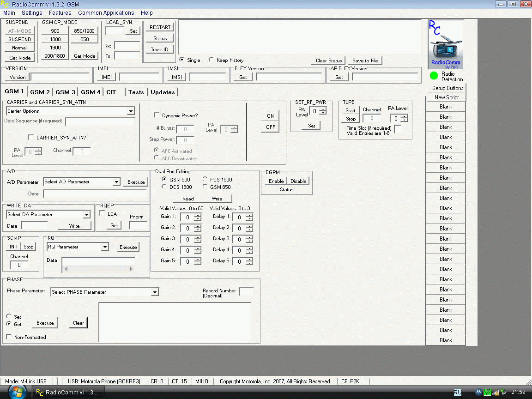
Task: Select the Keep History radio button
Action: 211,60
